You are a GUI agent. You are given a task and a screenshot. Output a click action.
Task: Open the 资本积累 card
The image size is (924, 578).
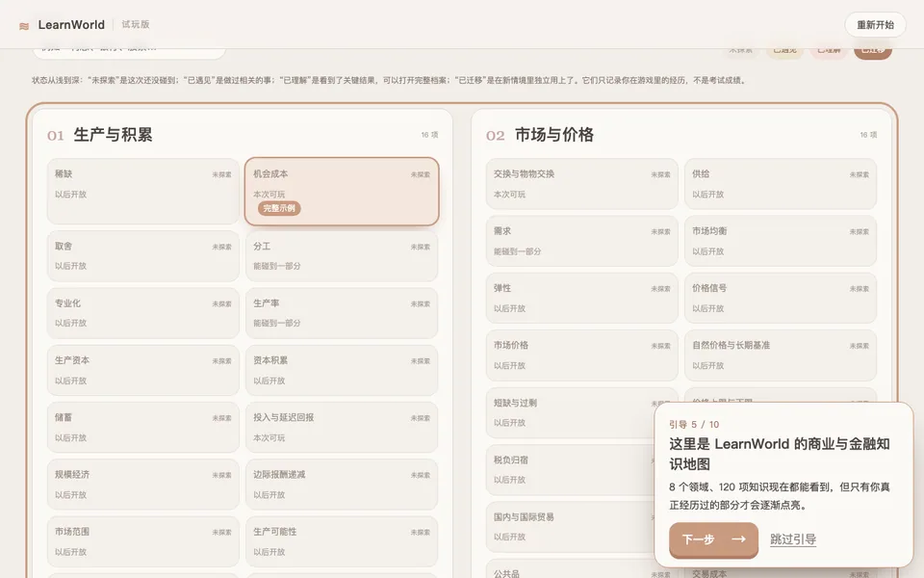coord(342,370)
